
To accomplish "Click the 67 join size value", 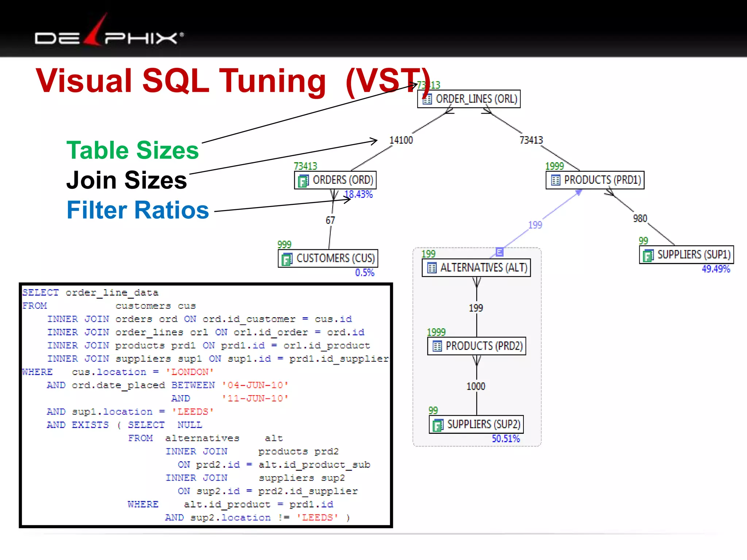I will (330, 221).
